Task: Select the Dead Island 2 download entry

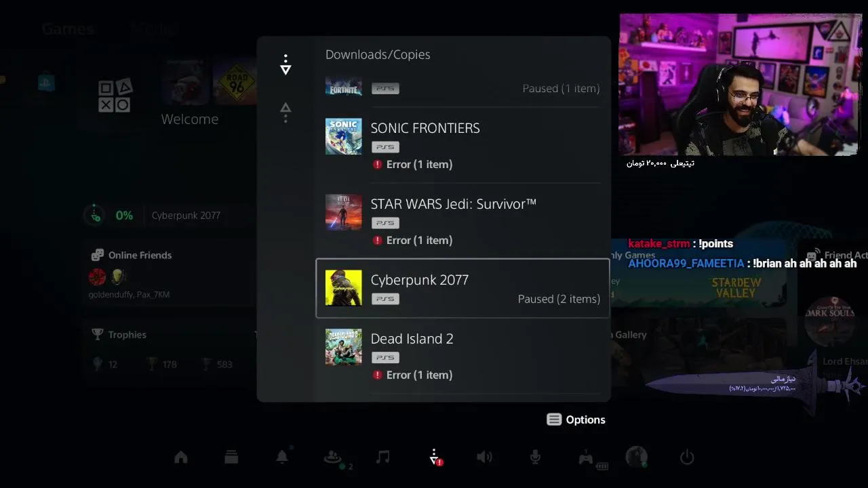Action: click(x=462, y=357)
